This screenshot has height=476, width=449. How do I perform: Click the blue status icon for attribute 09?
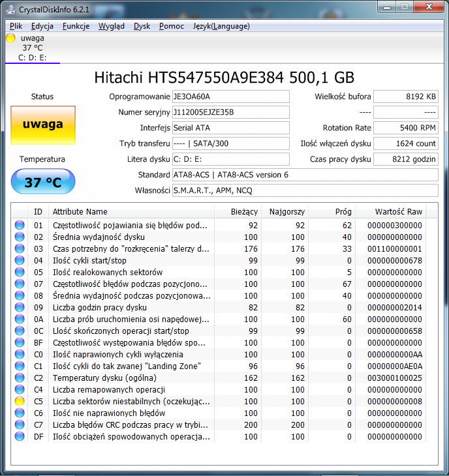click(x=20, y=307)
